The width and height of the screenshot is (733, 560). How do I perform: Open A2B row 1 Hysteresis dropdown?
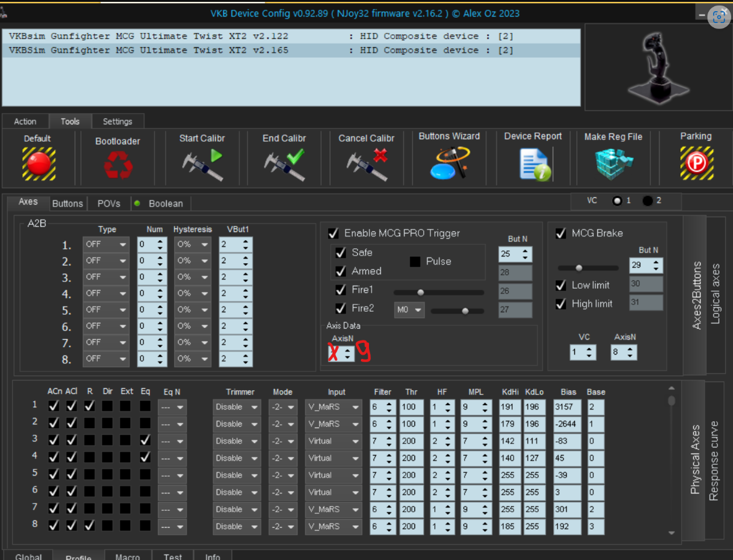tap(192, 245)
